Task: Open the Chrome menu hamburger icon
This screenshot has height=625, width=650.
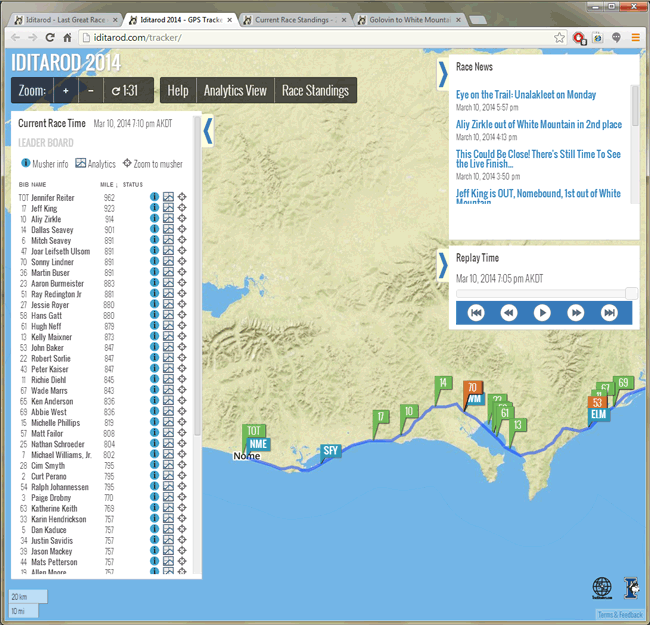Action: click(x=635, y=38)
